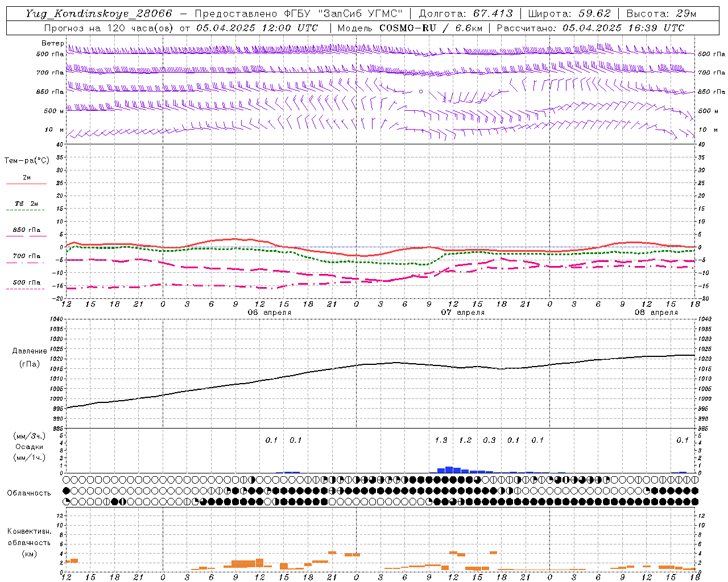Click the tallest blue precipitation bar
The width and height of the screenshot is (728, 582).
pos(449,469)
